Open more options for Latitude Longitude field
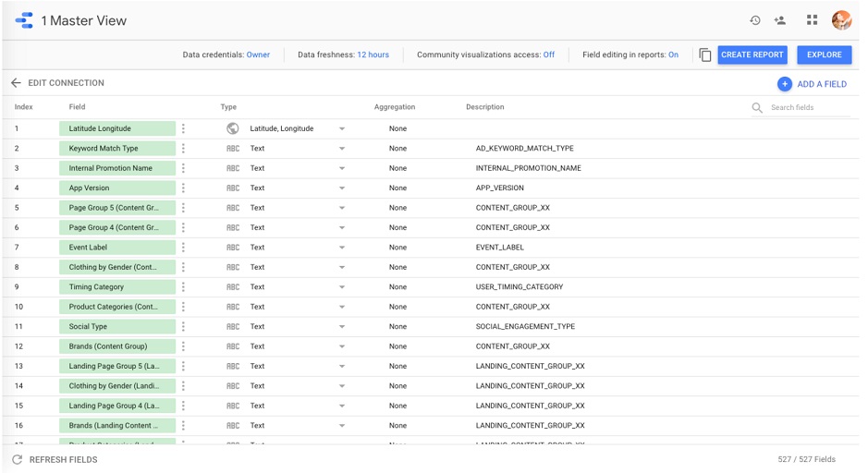The height and width of the screenshot is (473, 868). coord(183,128)
